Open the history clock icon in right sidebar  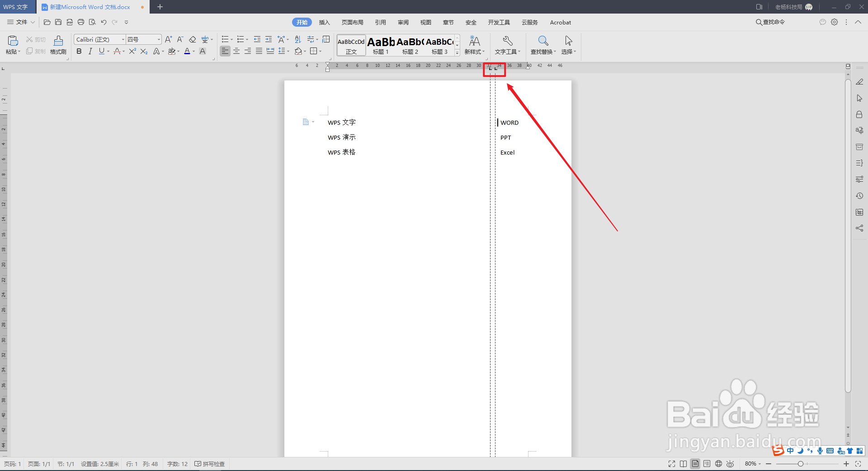859,196
